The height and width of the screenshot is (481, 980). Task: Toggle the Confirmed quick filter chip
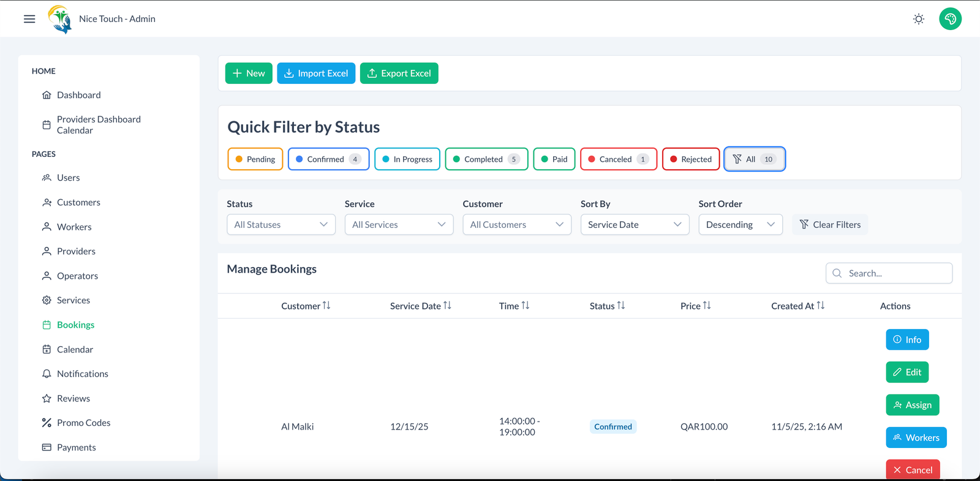coord(328,159)
